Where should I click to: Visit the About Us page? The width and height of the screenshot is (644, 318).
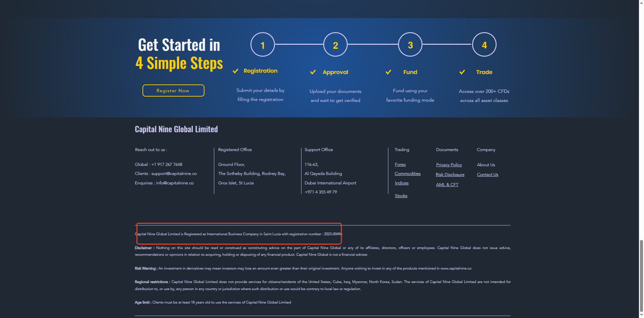pyautogui.click(x=486, y=165)
